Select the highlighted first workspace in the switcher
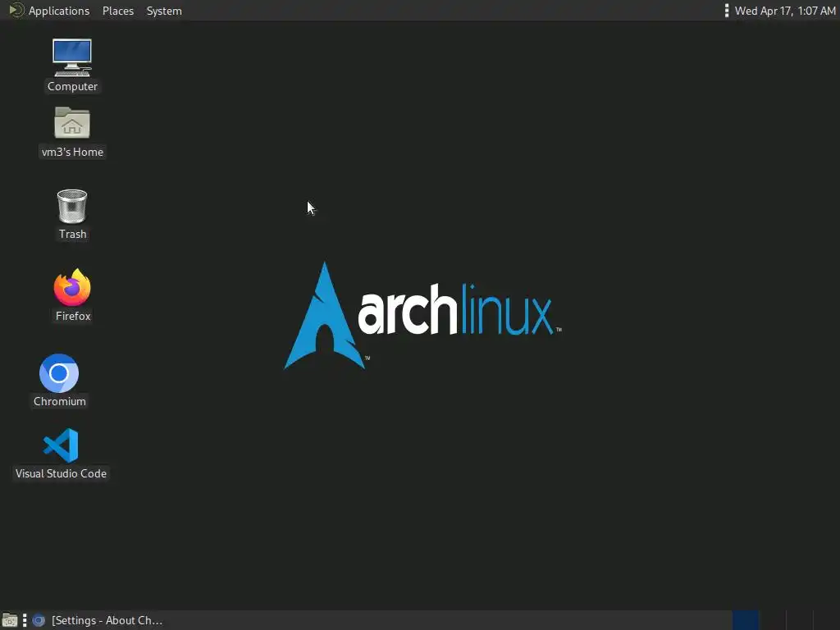Image resolution: width=840 pixels, height=630 pixels. [x=745, y=620]
